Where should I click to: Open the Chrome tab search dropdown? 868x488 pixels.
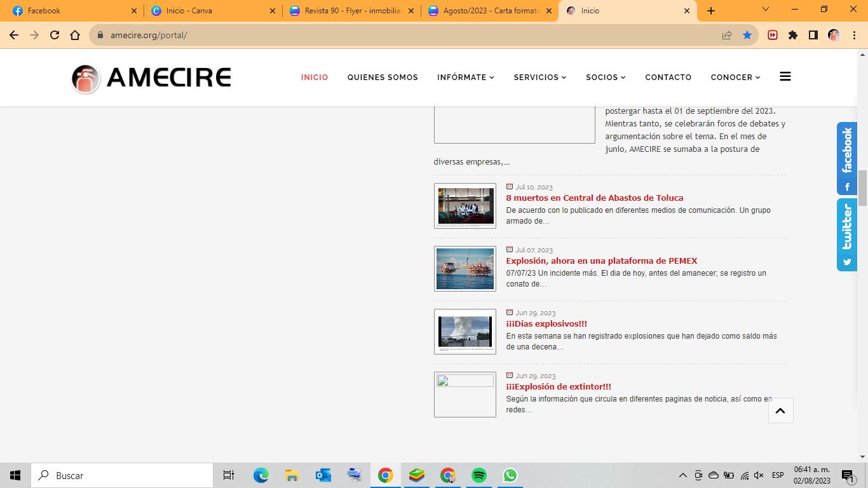click(x=766, y=10)
